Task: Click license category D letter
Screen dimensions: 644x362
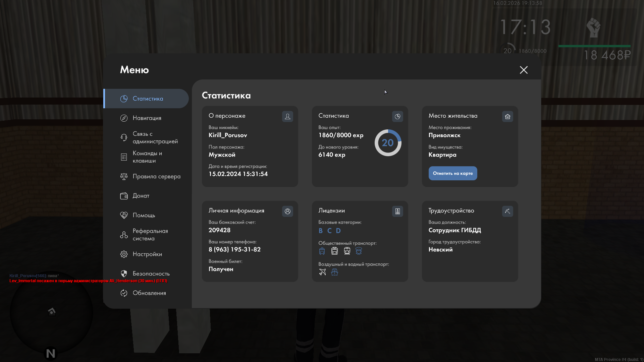Action: coord(338,231)
